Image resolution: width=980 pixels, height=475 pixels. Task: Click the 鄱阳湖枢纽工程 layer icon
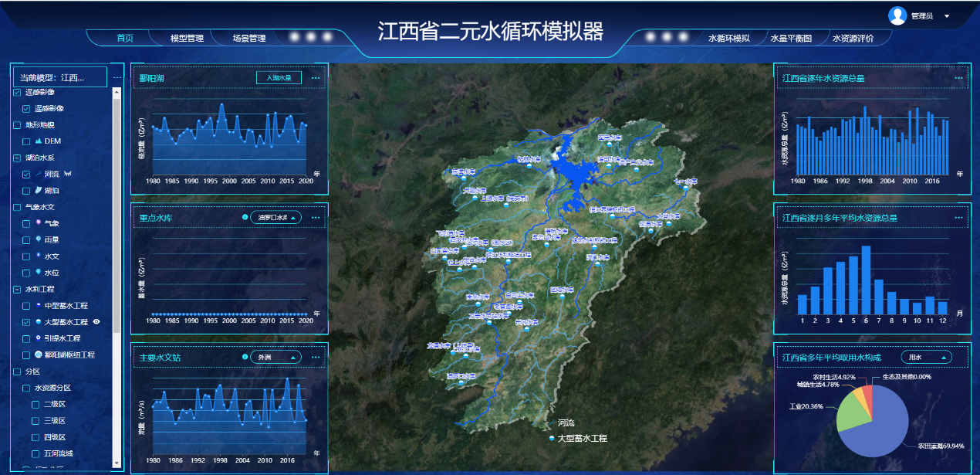pos(38,355)
